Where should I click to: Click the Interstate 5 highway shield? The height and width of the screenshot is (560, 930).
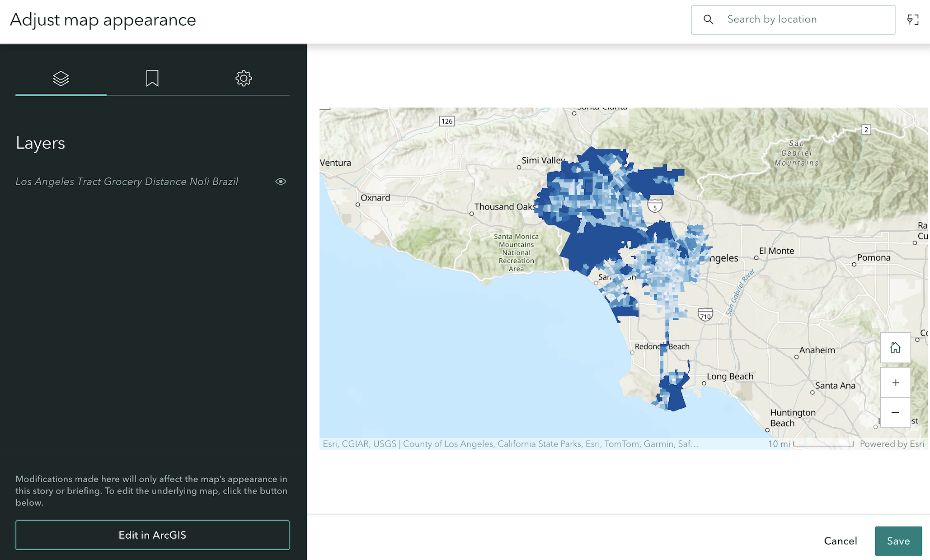pos(655,206)
